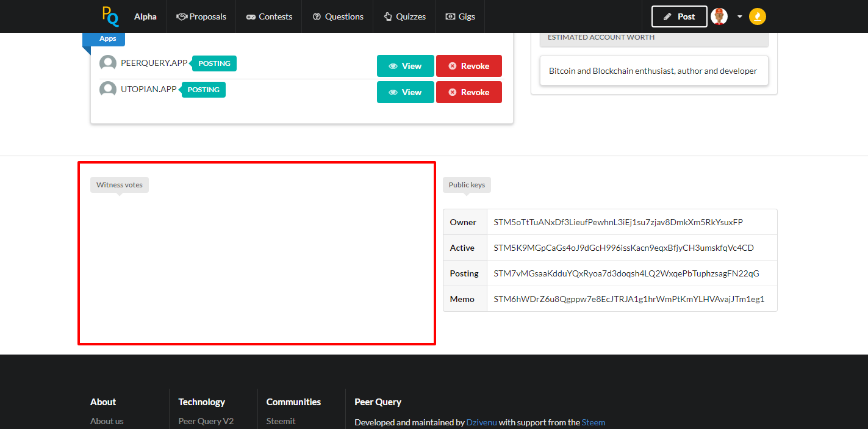Click PEERQUERY.APP name text
The height and width of the screenshot is (429, 868).
coord(154,63)
